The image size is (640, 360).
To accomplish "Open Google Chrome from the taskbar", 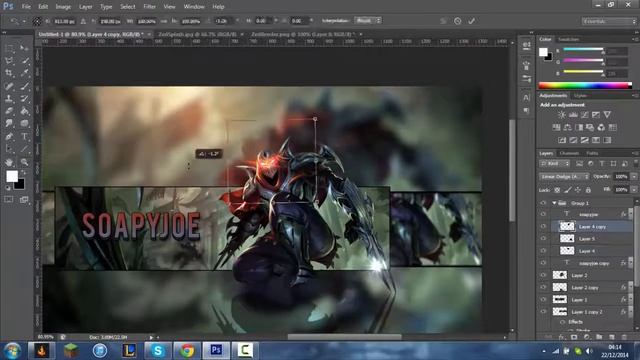I will [x=187, y=350].
